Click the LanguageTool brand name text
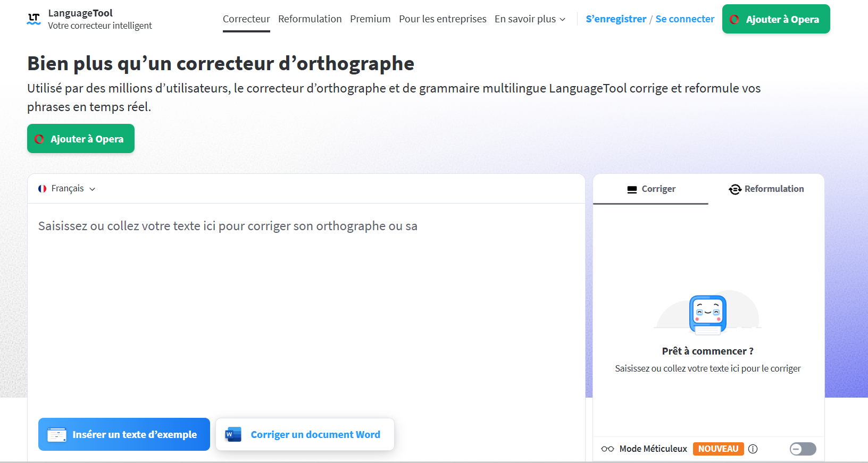The width and height of the screenshot is (868, 463). (80, 13)
